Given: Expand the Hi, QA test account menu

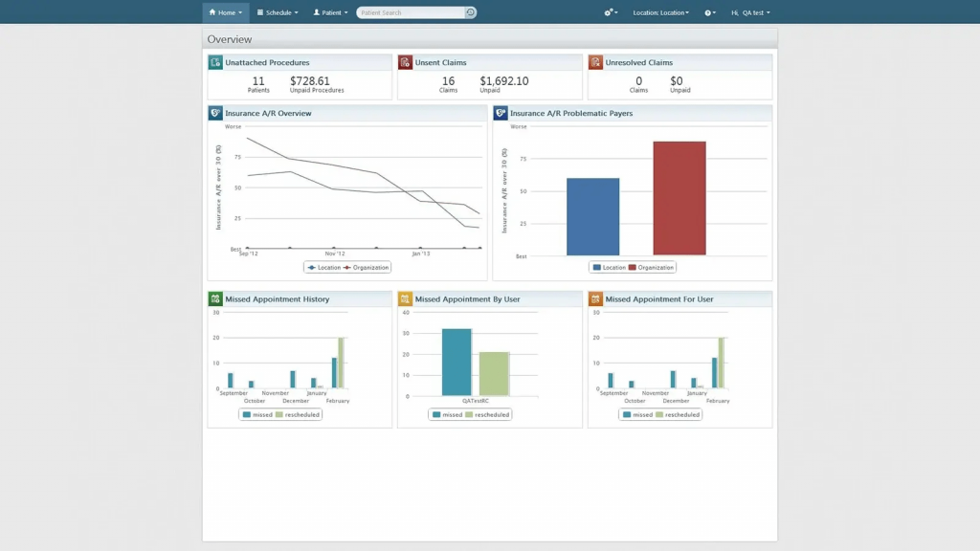Looking at the screenshot, I should (x=752, y=12).
